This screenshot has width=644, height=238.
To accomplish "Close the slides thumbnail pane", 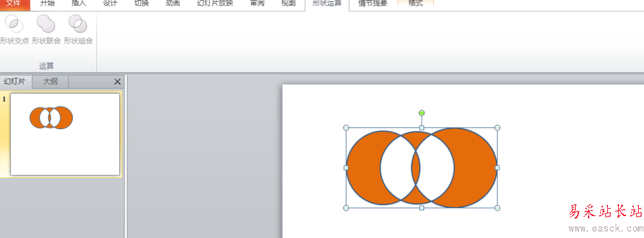I will point(117,81).
